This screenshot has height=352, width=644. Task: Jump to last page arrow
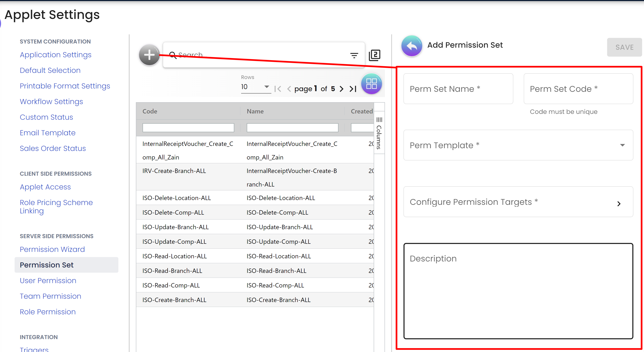tap(353, 89)
